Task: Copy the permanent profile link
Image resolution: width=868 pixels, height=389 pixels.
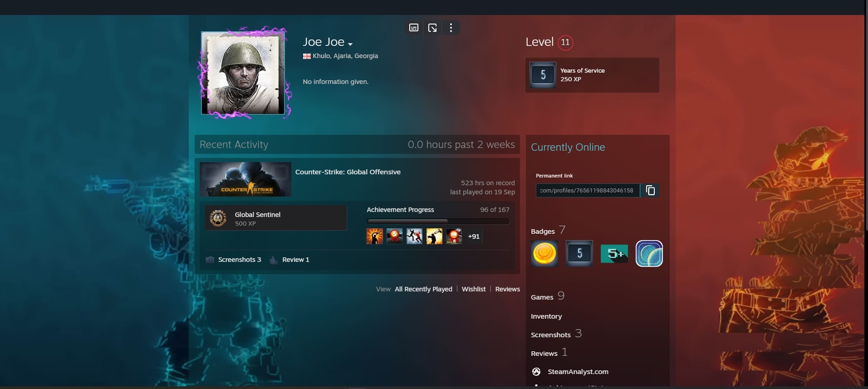Action: click(650, 190)
